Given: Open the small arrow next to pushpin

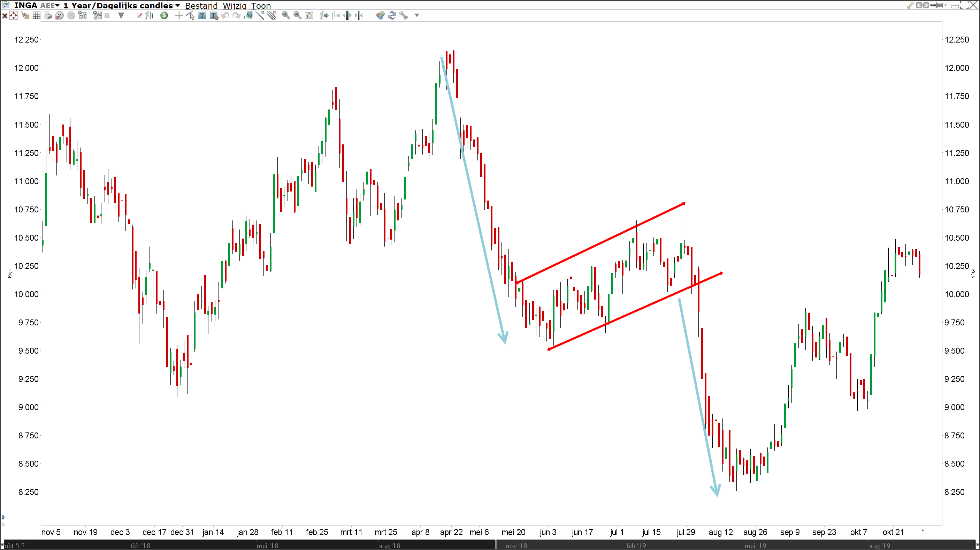Looking at the screenshot, I should click(x=945, y=5).
